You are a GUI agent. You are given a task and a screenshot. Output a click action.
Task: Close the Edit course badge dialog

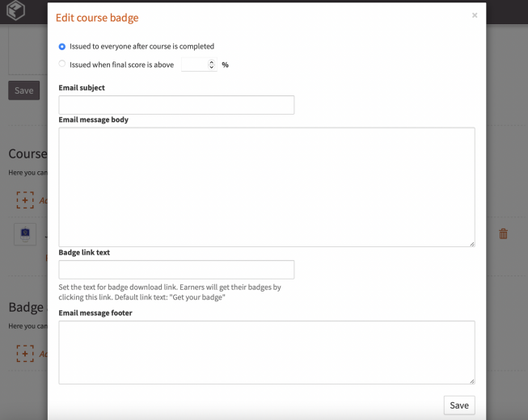coord(475,15)
